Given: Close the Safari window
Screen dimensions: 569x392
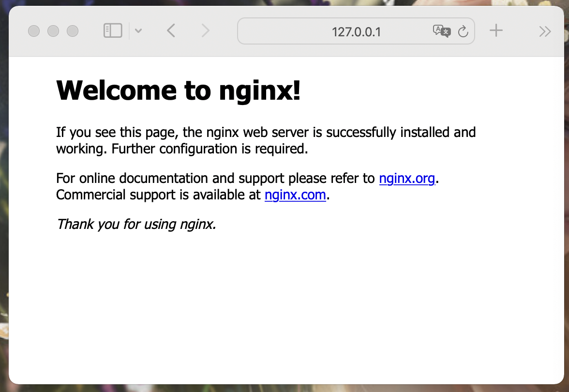Looking at the screenshot, I should click(x=34, y=31).
